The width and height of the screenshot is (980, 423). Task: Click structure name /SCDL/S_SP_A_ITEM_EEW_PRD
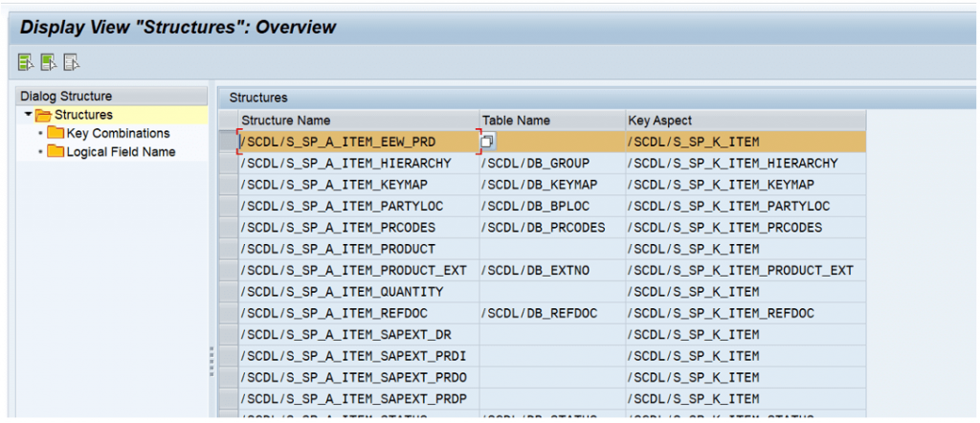(338, 142)
